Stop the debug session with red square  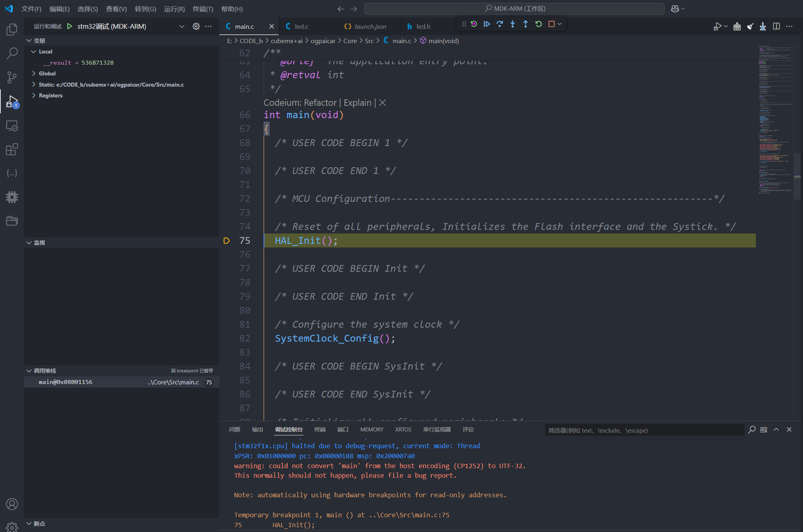(x=551, y=24)
